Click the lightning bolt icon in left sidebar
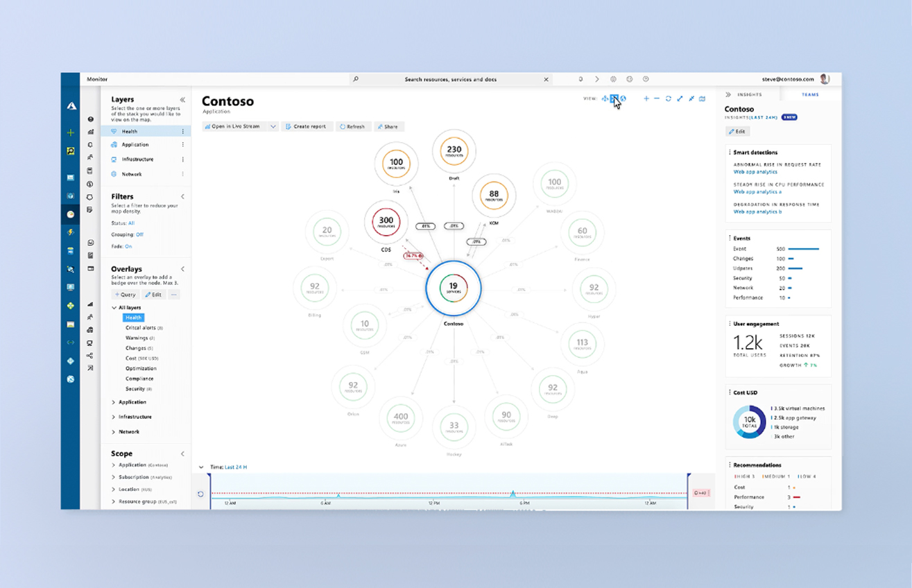The width and height of the screenshot is (912, 588). [71, 232]
